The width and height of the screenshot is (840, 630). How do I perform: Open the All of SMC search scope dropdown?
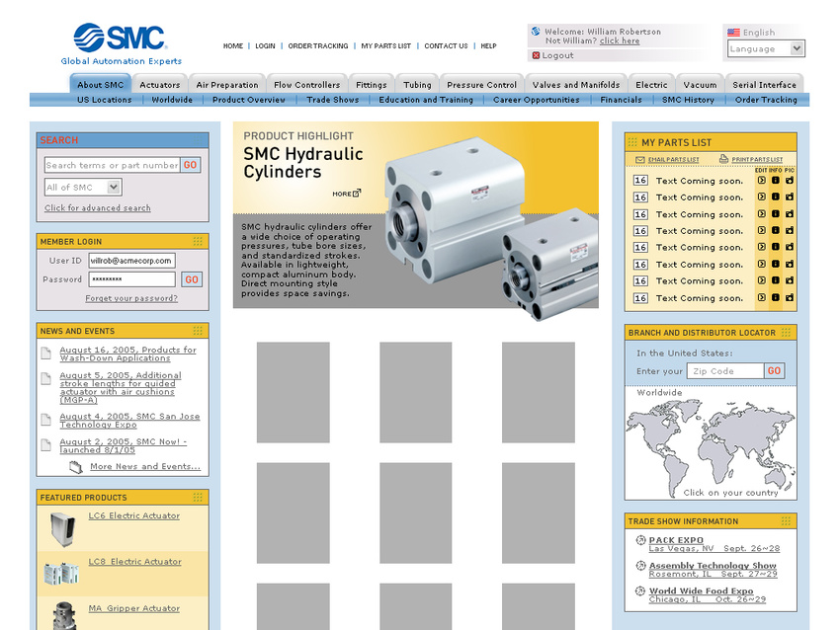pyautogui.click(x=83, y=188)
